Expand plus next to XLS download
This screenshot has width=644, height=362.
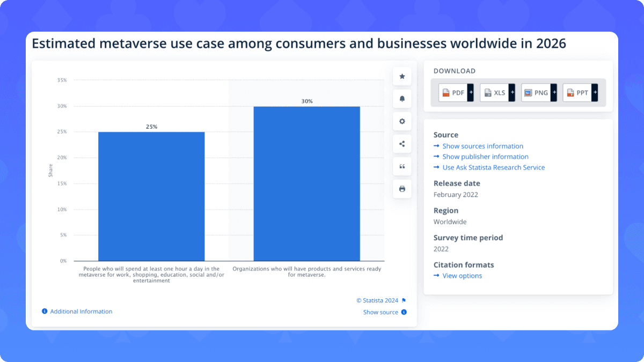(511, 93)
